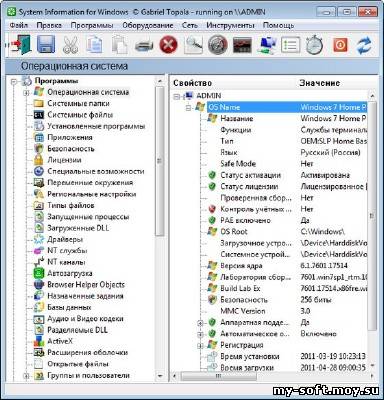Image resolution: width=384 pixels, height=400 pixels.
Task: Select Драйверы in the tree
Action: pos(65,240)
